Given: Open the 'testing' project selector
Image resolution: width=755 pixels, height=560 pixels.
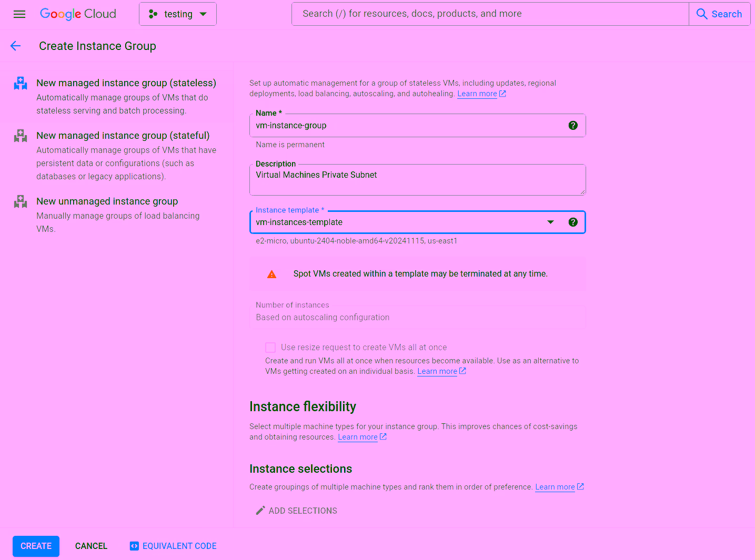Looking at the screenshot, I should [x=178, y=14].
